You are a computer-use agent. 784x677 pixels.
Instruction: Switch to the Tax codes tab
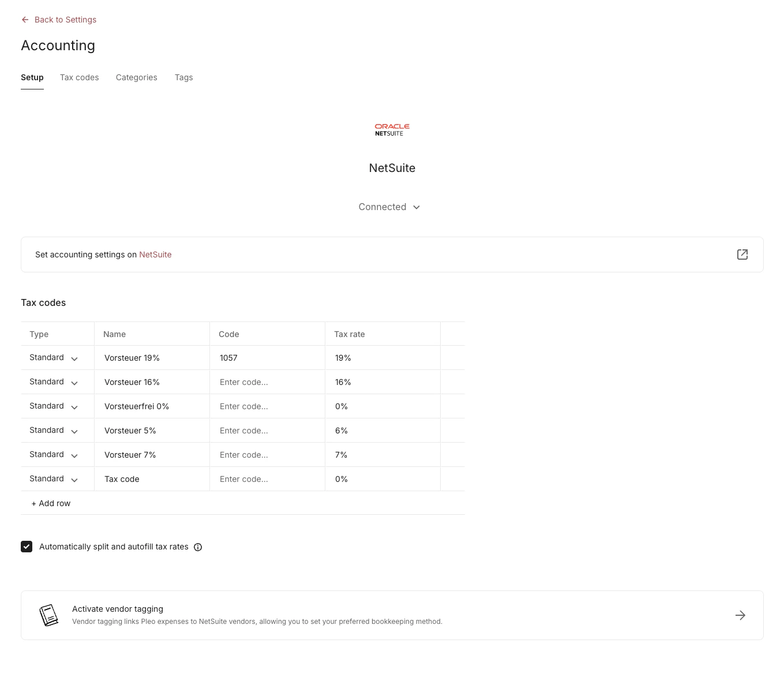click(x=79, y=77)
